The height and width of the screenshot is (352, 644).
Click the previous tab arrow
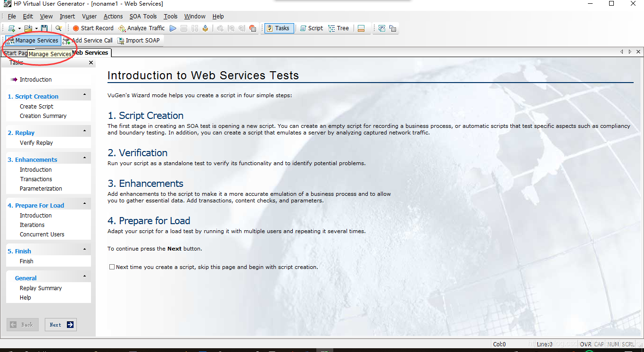coord(622,52)
